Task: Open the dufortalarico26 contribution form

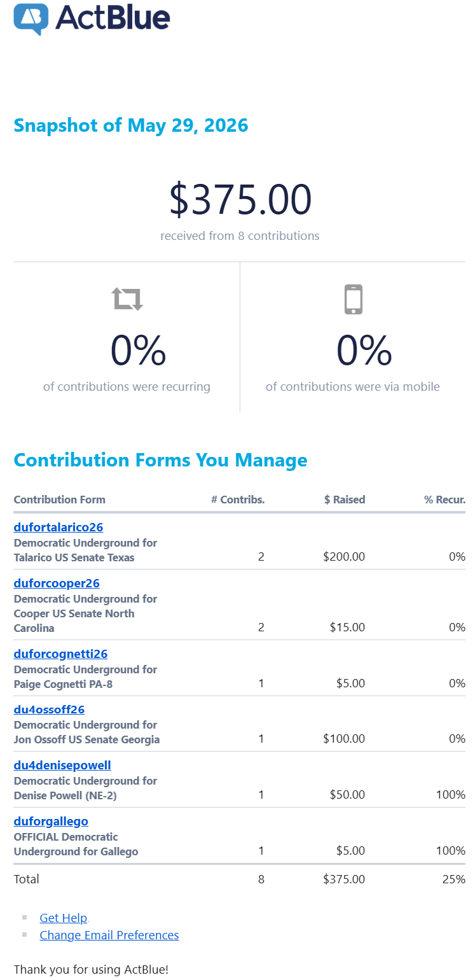Action: point(58,528)
